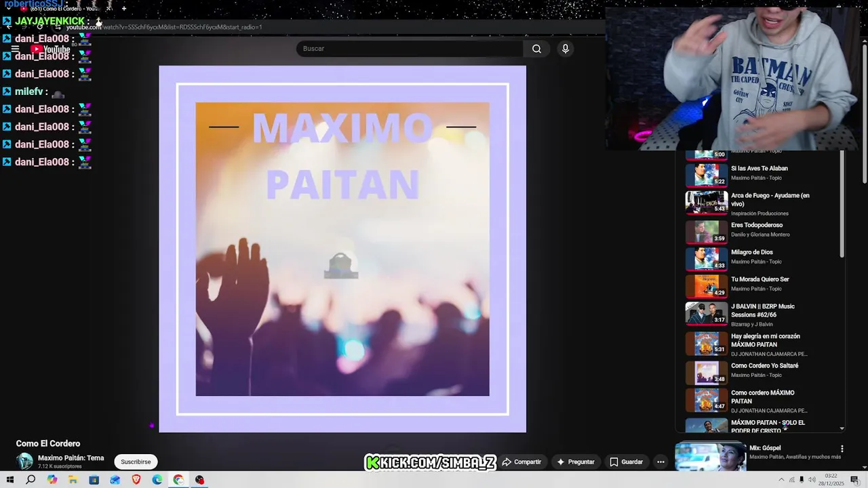
Task: Click the 'Mix: Góspel' title text
Action: [765, 448]
